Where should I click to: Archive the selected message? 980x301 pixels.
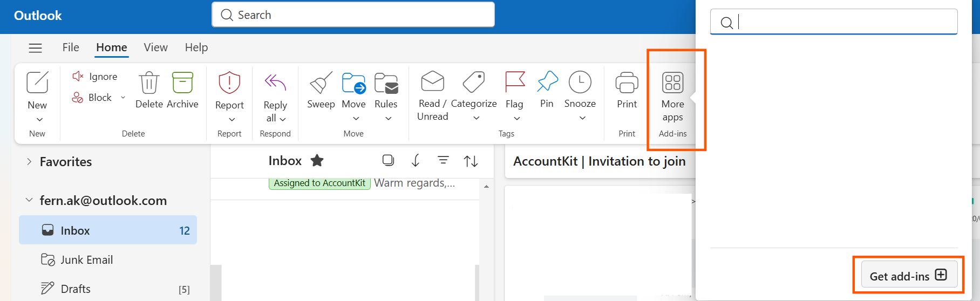pyautogui.click(x=182, y=90)
